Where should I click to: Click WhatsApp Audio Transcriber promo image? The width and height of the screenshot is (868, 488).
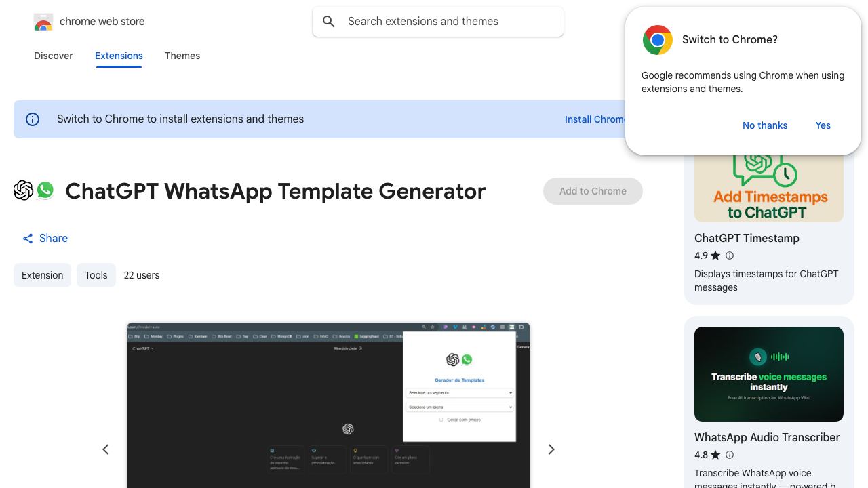pyautogui.click(x=769, y=374)
